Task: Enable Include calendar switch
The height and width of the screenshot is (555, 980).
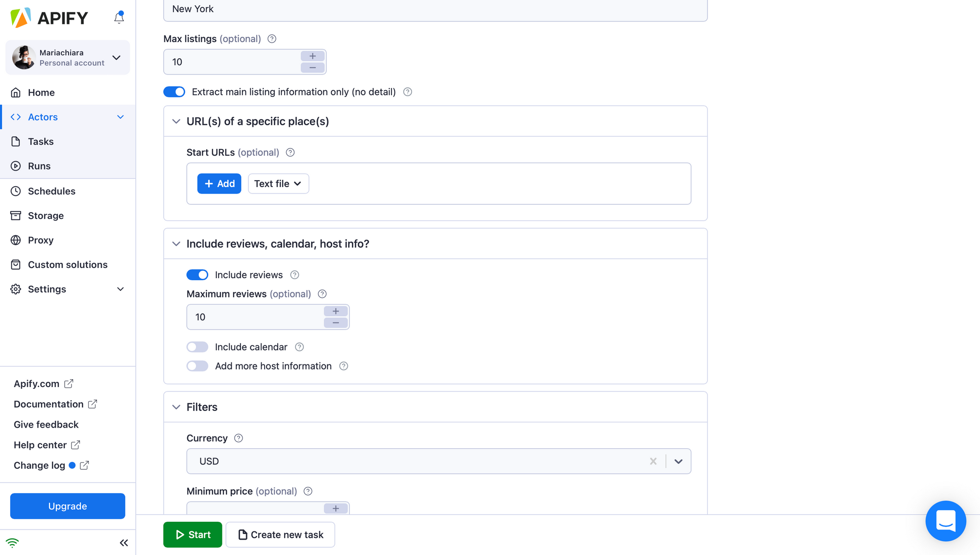Action: (197, 347)
